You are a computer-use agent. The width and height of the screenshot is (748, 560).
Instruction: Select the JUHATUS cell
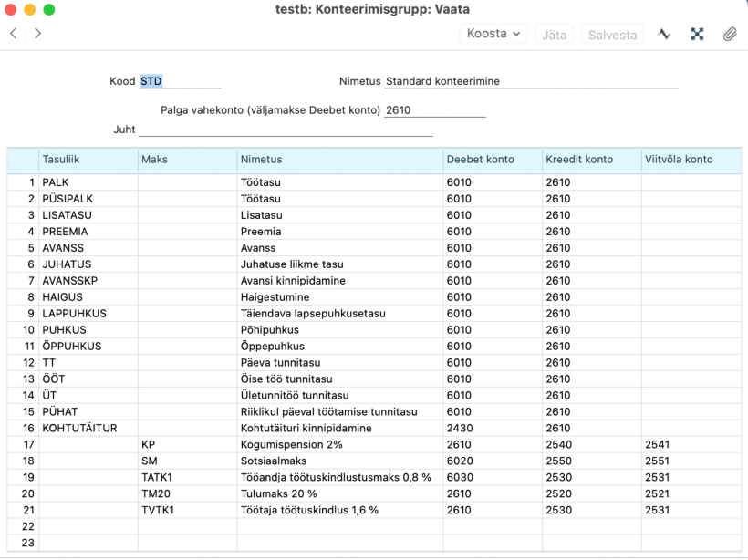(88, 264)
